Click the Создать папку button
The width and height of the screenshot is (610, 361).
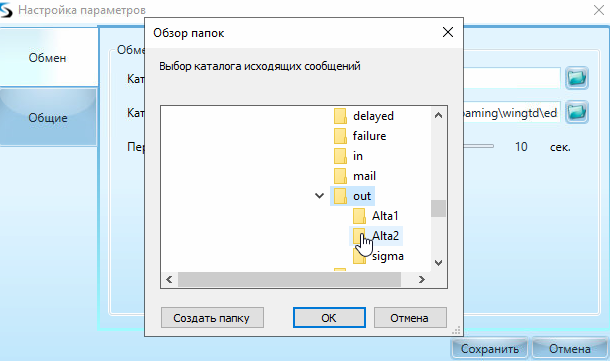[212, 318]
